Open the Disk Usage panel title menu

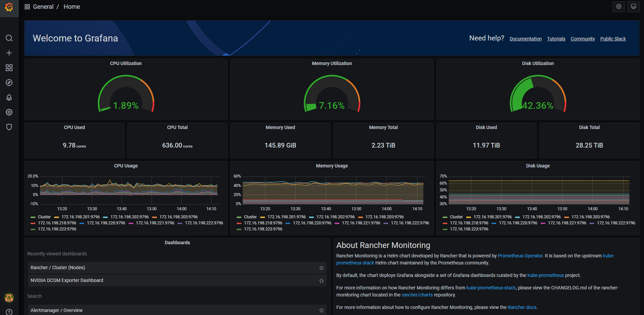(538, 166)
